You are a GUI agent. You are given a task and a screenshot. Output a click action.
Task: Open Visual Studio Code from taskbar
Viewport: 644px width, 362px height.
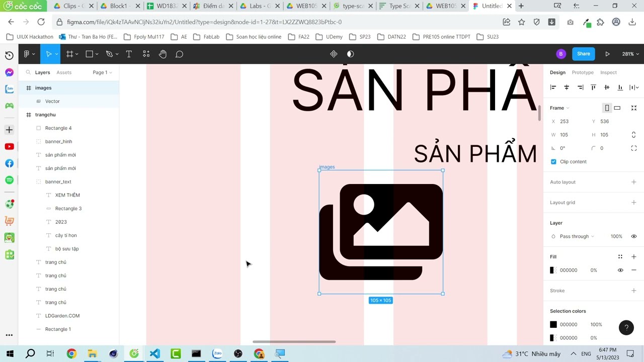click(154, 353)
